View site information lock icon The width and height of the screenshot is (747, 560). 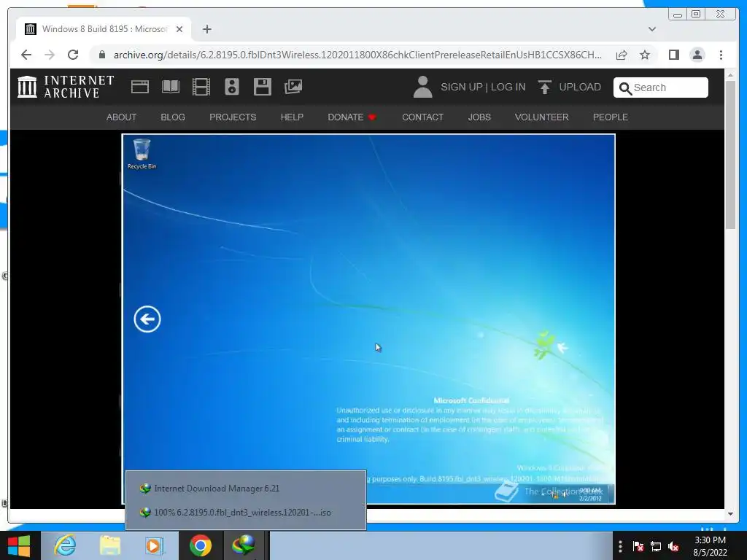(101, 55)
